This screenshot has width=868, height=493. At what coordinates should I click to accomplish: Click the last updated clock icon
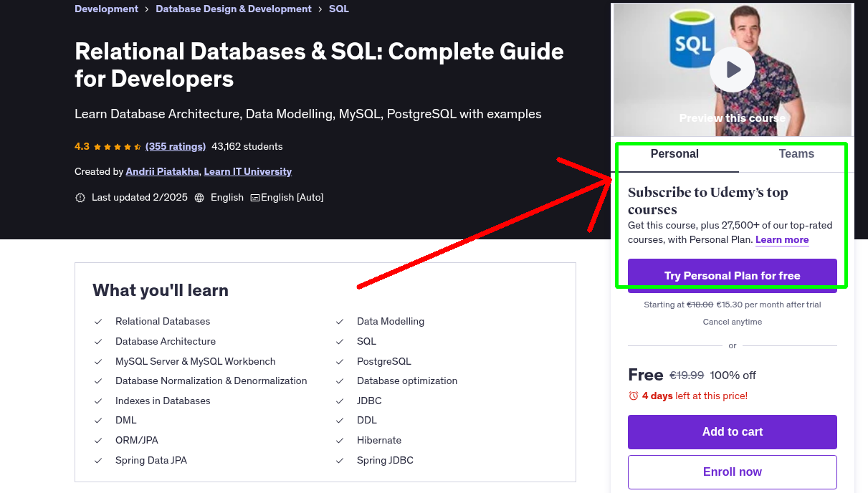click(x=80, y=198)
